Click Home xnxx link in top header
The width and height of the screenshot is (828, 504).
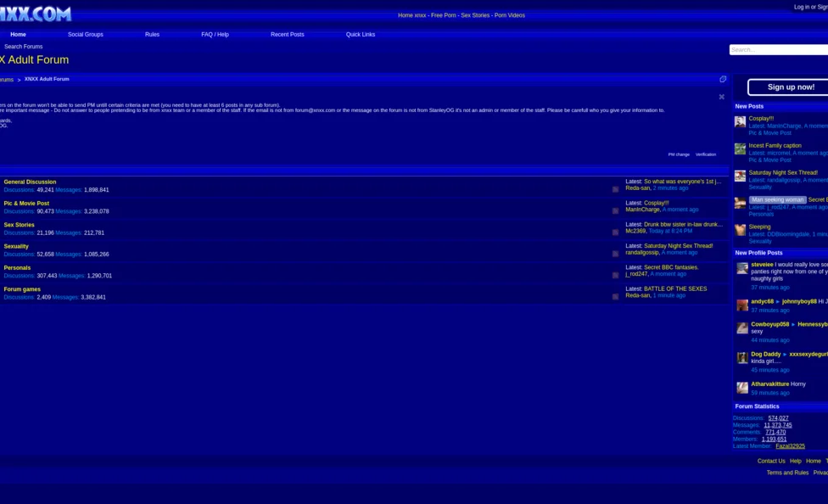(412, 15)
